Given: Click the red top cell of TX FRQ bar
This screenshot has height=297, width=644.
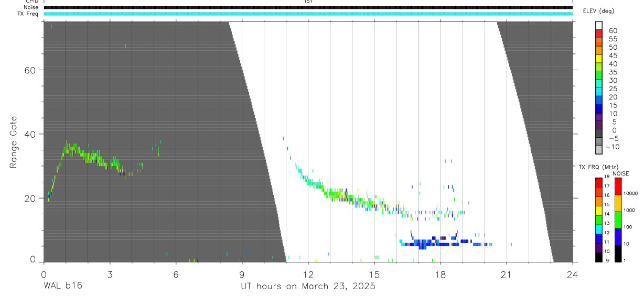Looking at the screenshot, I should (x=599, y=182).
